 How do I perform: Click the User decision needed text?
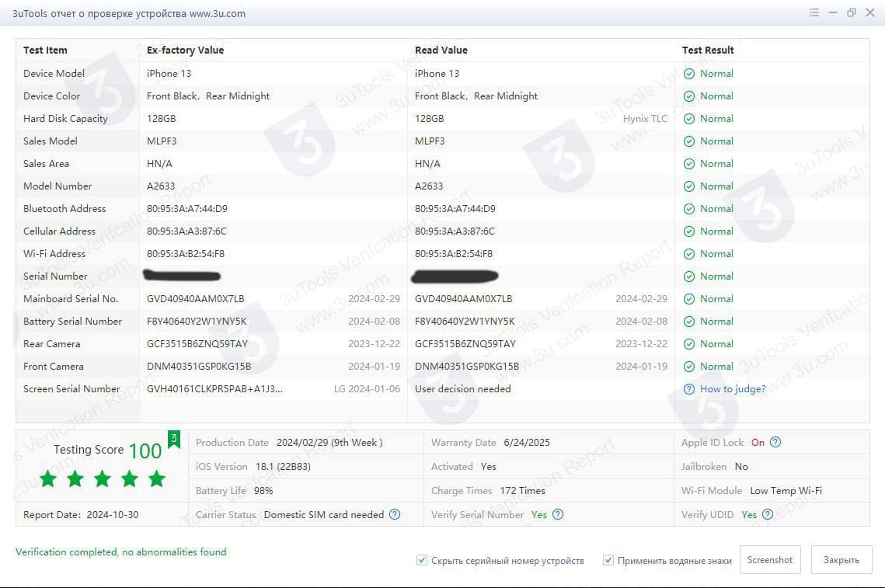pos(463,389)
